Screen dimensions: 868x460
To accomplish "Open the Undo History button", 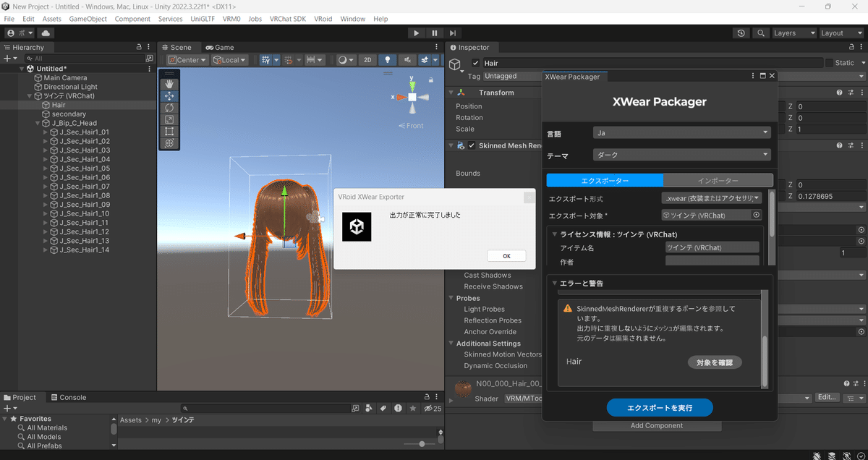I will 741,33.
